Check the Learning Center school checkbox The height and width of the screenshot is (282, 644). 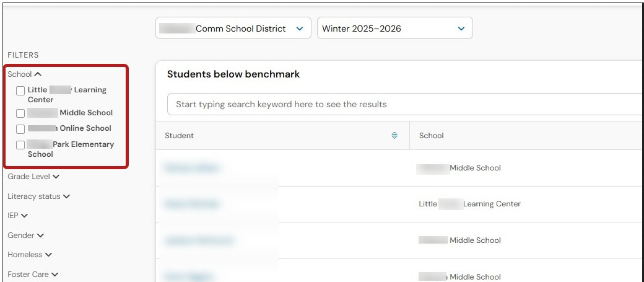(20, 91)
